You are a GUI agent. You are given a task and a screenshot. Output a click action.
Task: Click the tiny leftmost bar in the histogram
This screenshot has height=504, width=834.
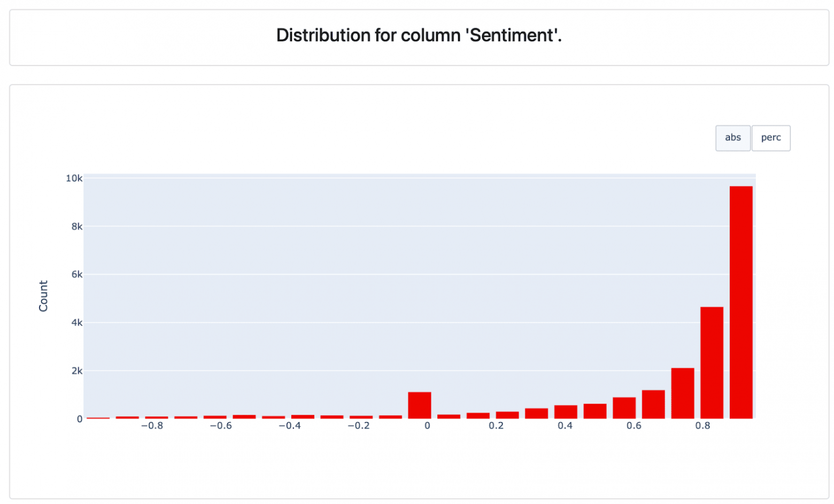tap(98, 418)
